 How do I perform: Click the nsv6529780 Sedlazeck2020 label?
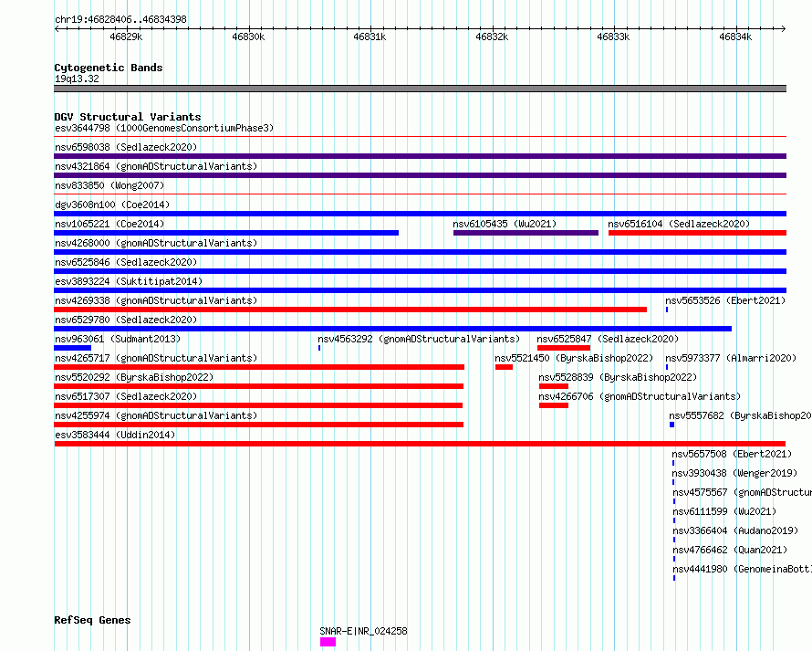coord(126,320)
